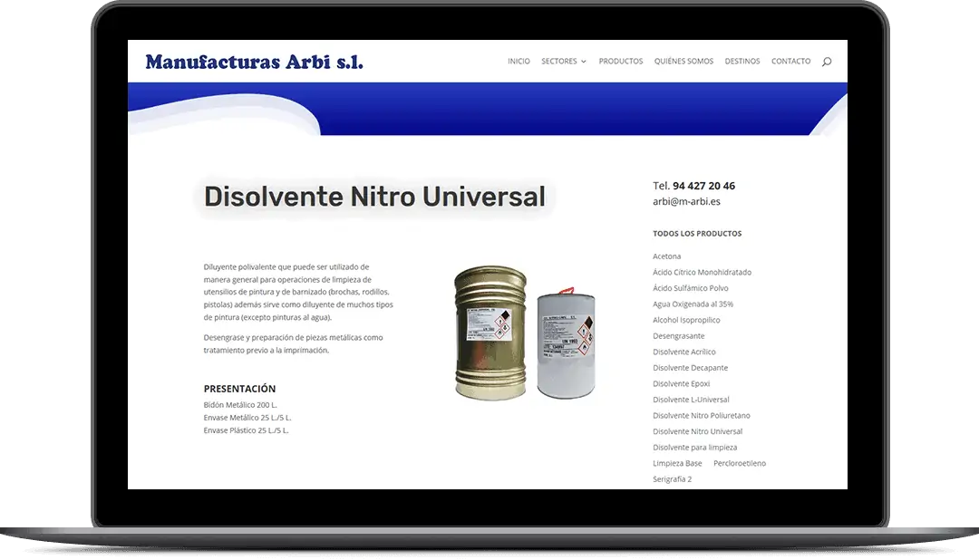
Task: Open Disolvente Acrílico product link
Action: point(684,352)
